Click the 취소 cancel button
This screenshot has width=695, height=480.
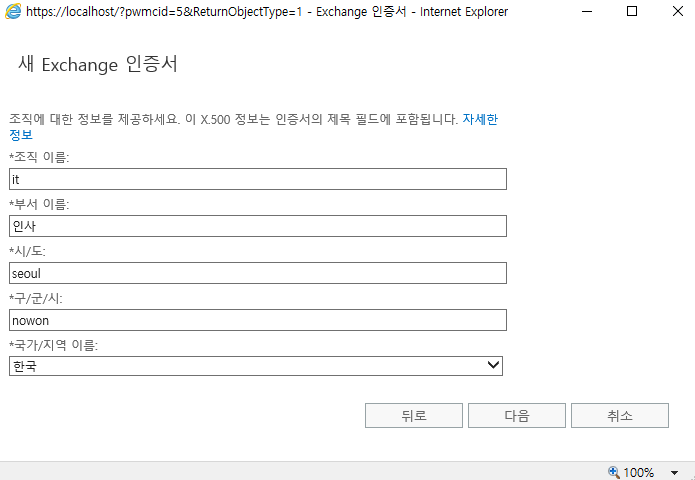620,415
